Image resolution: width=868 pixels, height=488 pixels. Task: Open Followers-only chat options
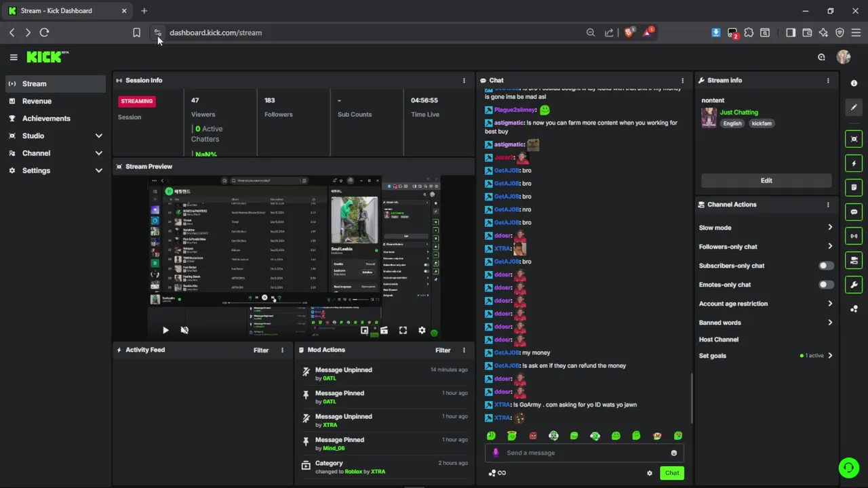(x=766, y=247)
